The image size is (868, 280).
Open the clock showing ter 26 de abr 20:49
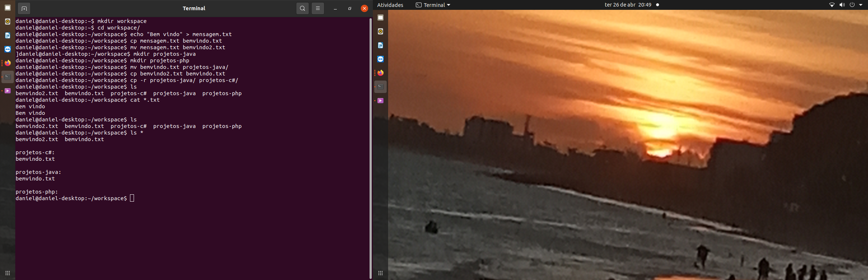pyautogui.click(x=628, y=5)
